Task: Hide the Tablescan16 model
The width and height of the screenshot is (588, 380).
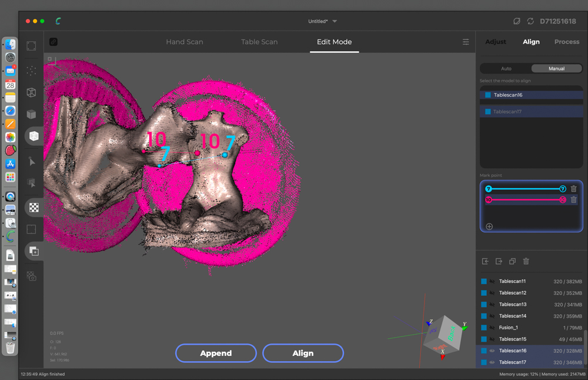Action: (492, 351)
